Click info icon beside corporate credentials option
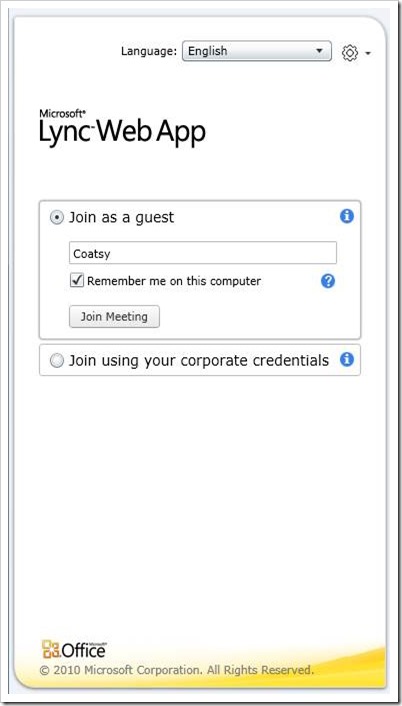 (x=346, y=359)
